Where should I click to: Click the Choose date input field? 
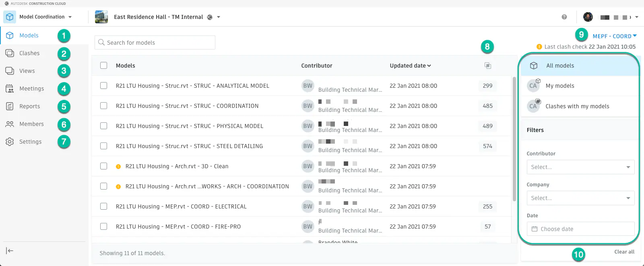(580, 229)
